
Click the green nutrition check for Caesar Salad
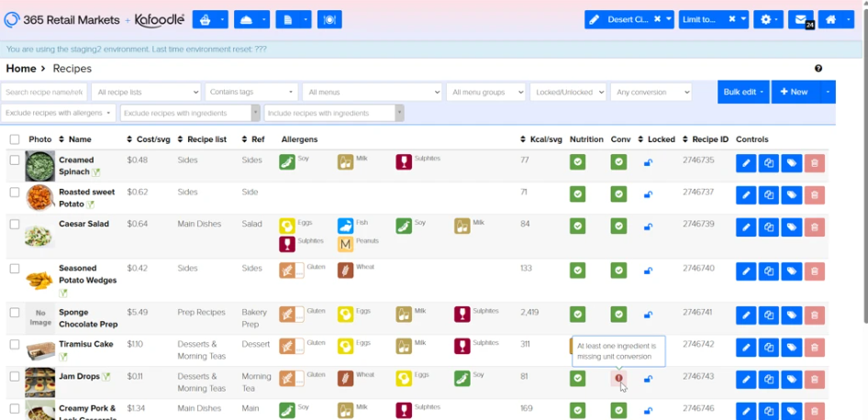pos(577,226)
